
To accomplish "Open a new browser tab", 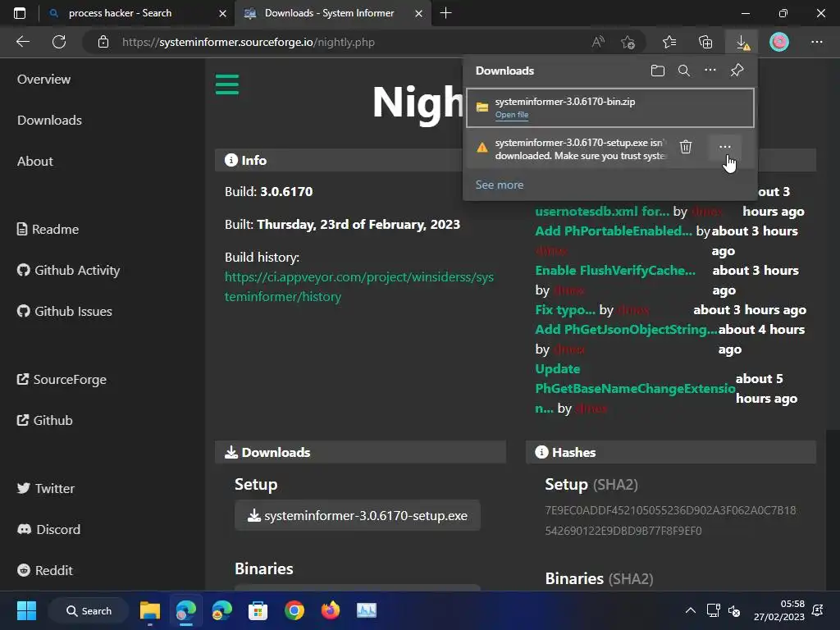I will coord(445,13).
